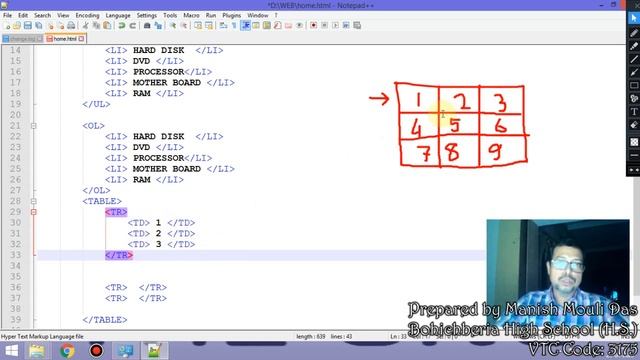Toggle the Function List panel icon
Viewport: 640px width, 360px height.
coord(278,25)
